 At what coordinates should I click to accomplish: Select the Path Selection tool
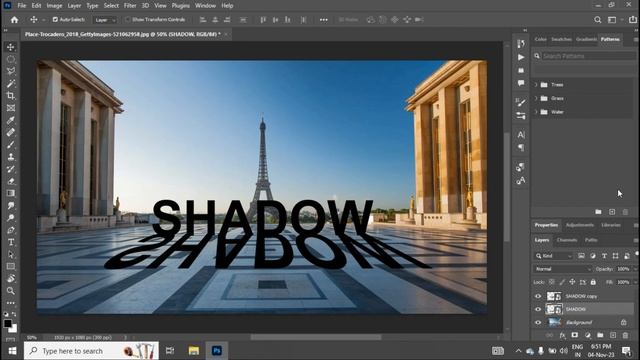click(11, 254)
